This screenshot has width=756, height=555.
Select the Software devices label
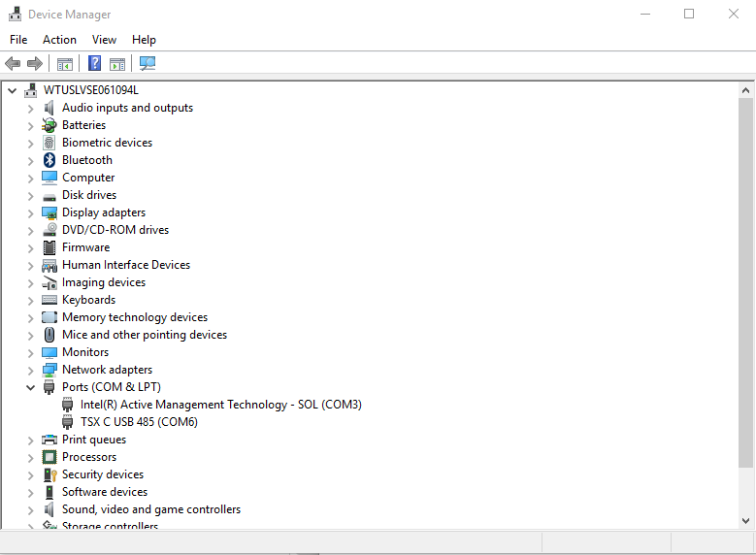tap(105, 492)
